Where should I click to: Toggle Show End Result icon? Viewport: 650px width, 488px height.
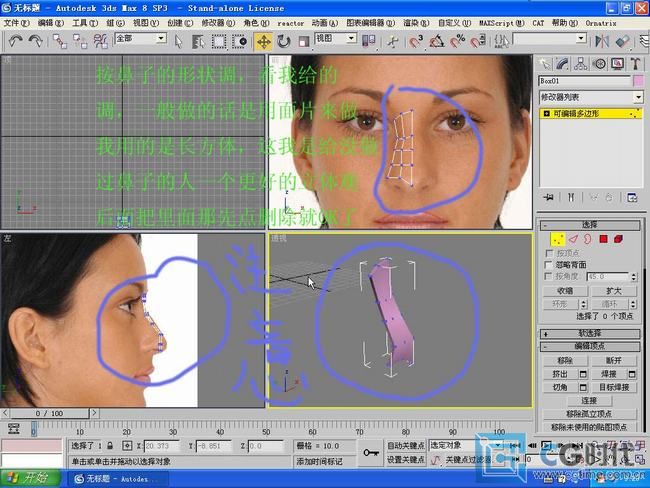[571, 197]
